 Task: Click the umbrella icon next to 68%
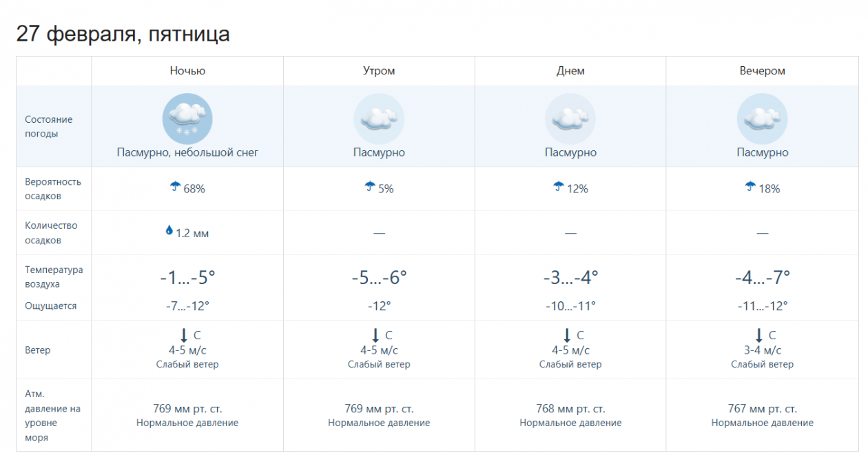click(175, 187)
